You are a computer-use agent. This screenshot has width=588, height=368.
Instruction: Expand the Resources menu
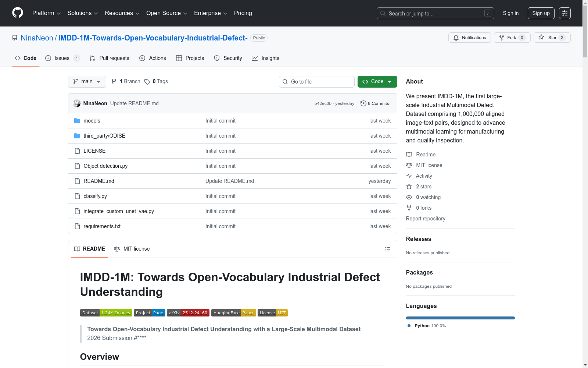pyautogui.click(x=122, y=13)
